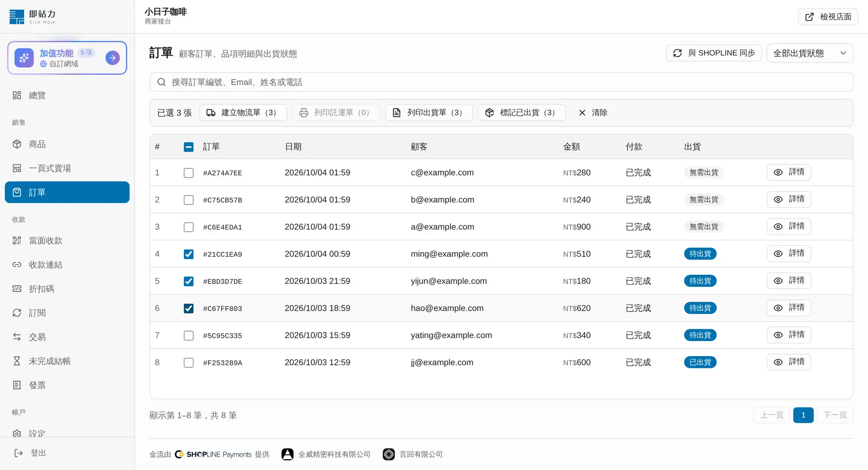This screenshot has height=470, width=868.
Task: Open 一頁式賣場 menu item
Action: pyautogui.click(x=67, y=168)
